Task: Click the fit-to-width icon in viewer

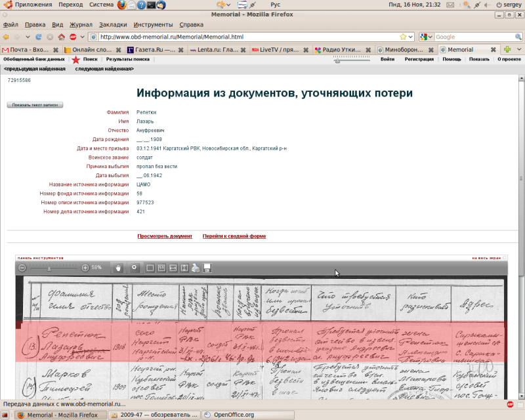Action: tap(173, 268)
